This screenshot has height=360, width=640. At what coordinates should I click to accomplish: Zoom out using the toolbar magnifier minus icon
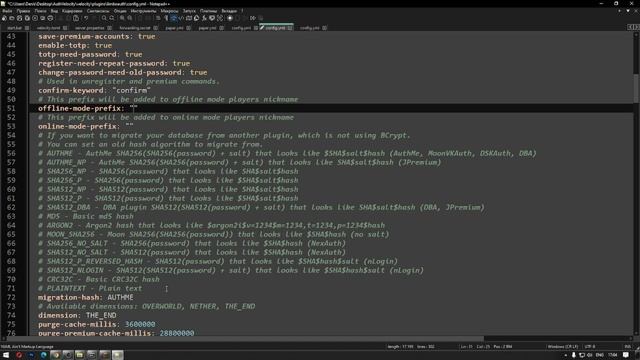pos(129,18)
